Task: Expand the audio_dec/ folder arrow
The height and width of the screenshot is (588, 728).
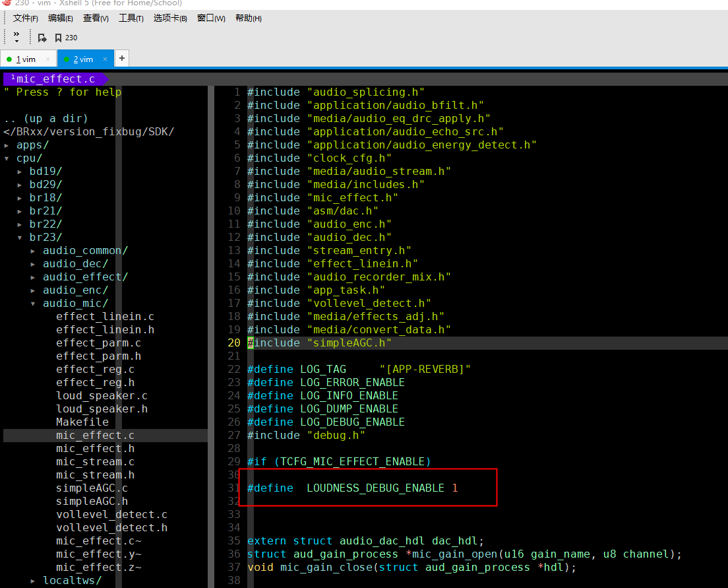Action: 33,264
